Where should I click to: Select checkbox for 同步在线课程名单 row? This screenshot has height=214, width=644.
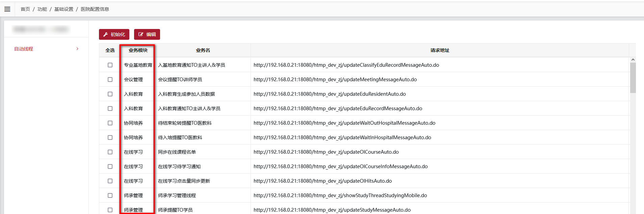[110, 152]
